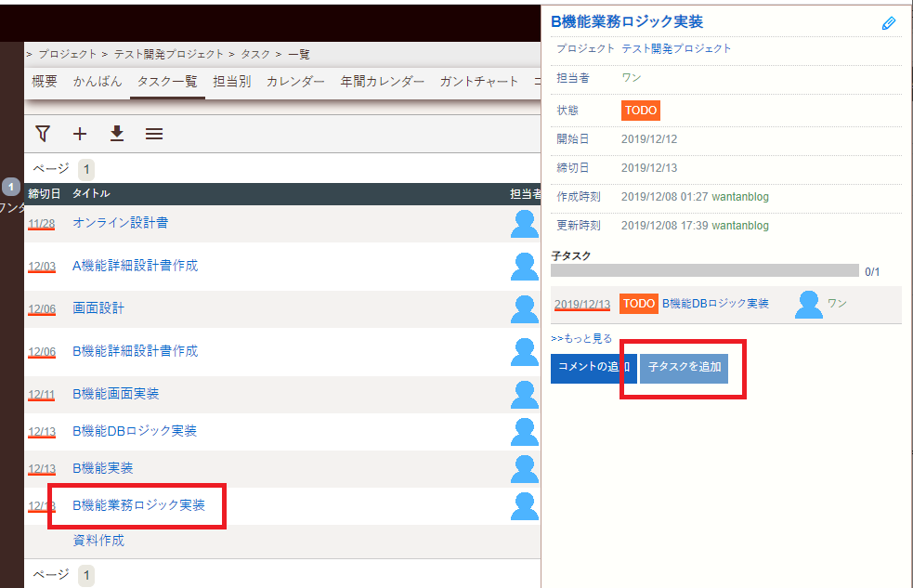Viewport: 913px width, 588px height.
Task: Select the download/export icon in the toolbar
Action: (116, 133)
